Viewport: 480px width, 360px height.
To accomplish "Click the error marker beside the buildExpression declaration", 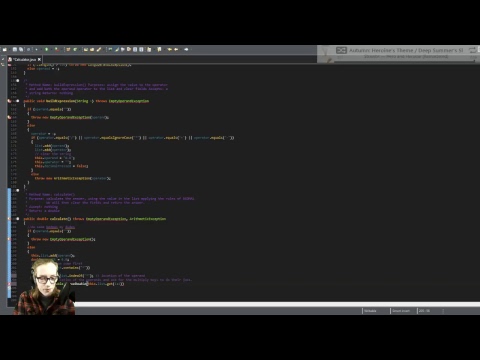I will pyautogui.click(x=9, y=101).
